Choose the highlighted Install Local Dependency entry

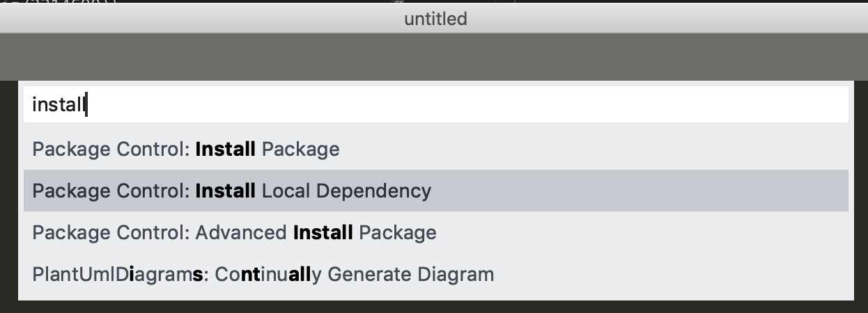click(231, 191)
